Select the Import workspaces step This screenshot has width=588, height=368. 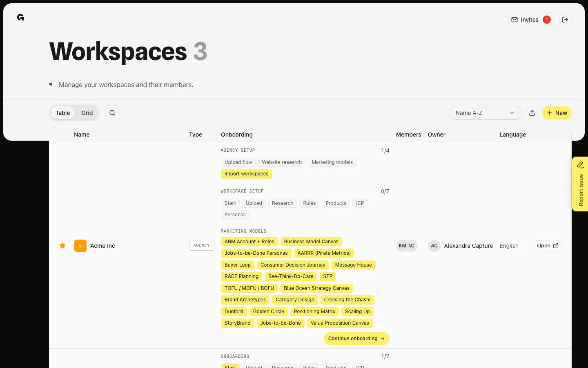pos(247,174)
